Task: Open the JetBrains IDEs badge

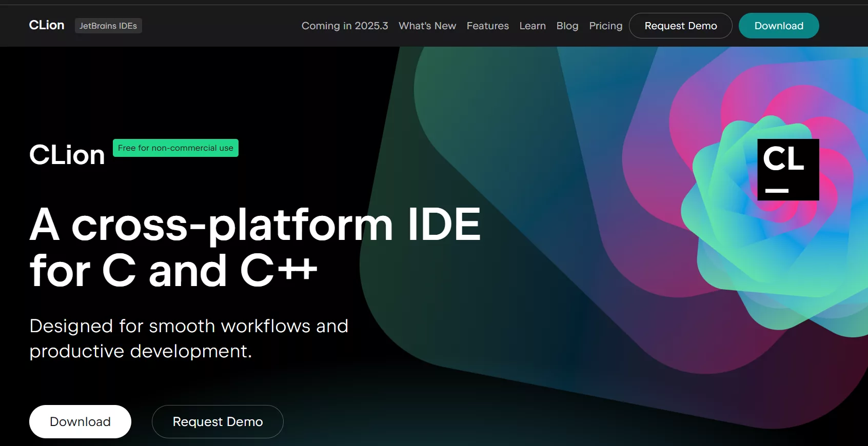Action: tap(108, 26)
